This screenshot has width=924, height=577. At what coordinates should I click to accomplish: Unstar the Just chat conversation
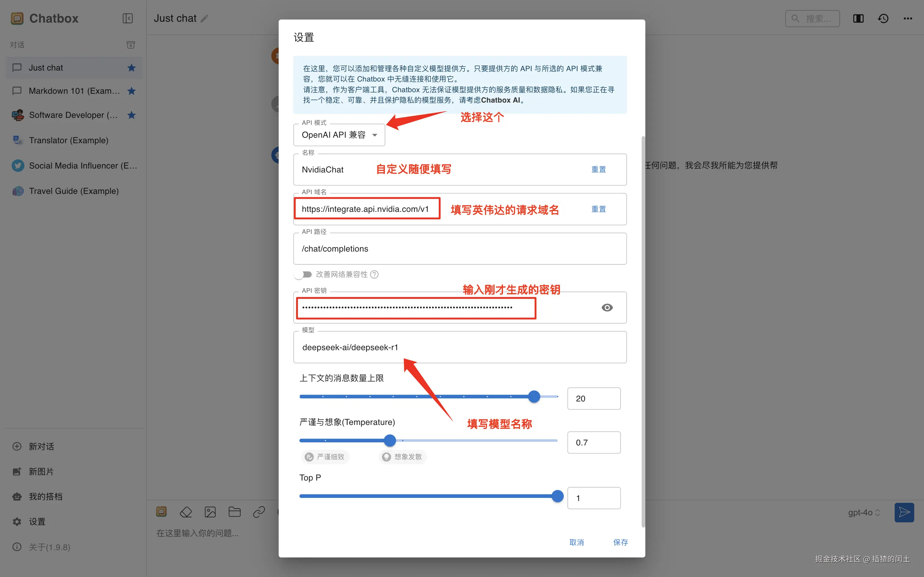coord(131,68)
